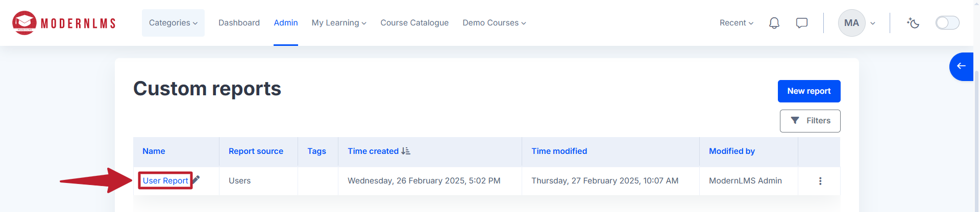Click the New report button
Viewport: 980px width, 212px height.
tap(809, 91)
